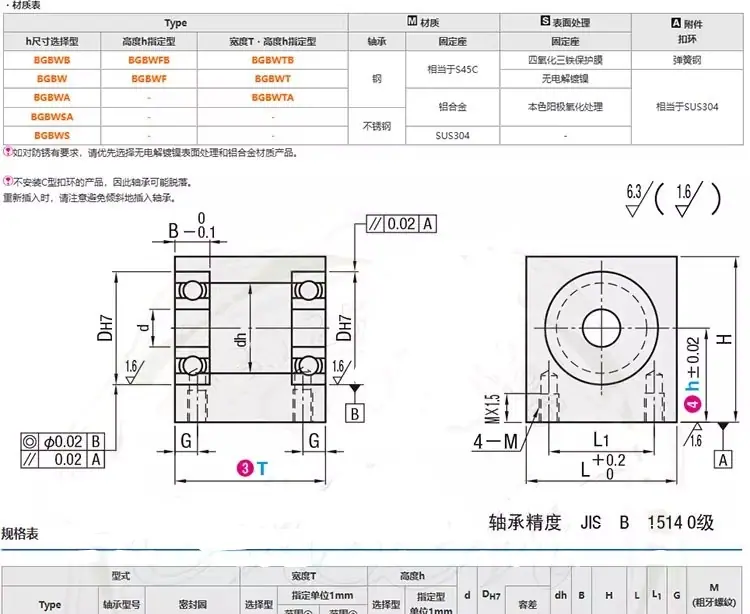Screen dimensions: 750x614
Task: Select the BGBWSA type link
Action: click(52, 117)
